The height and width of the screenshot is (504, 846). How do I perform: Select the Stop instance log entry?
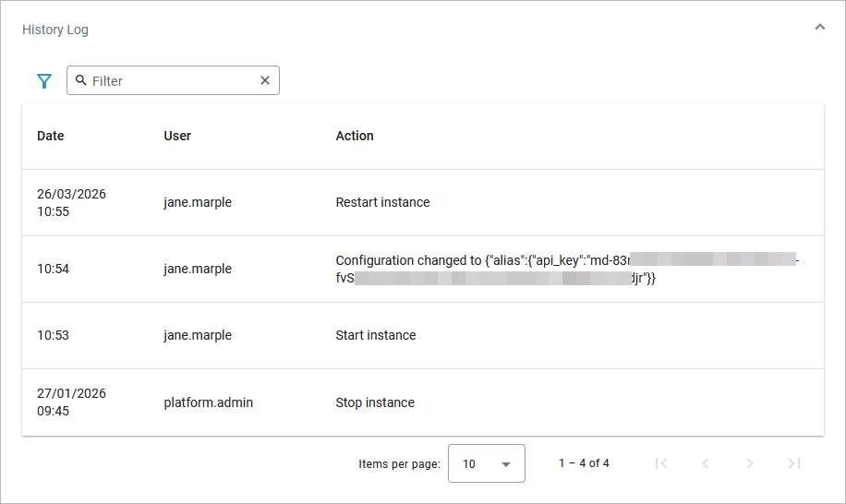coord(375,402)
